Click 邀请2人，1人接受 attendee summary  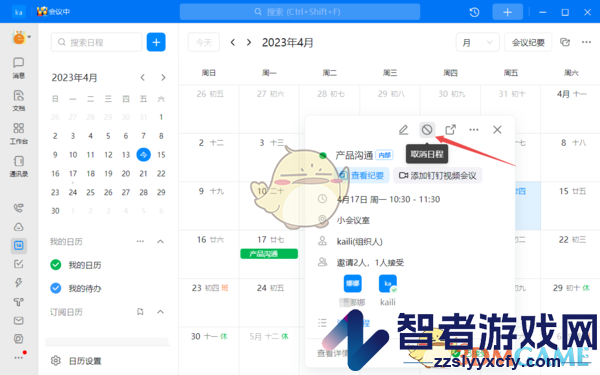click(x=370, y=262)
